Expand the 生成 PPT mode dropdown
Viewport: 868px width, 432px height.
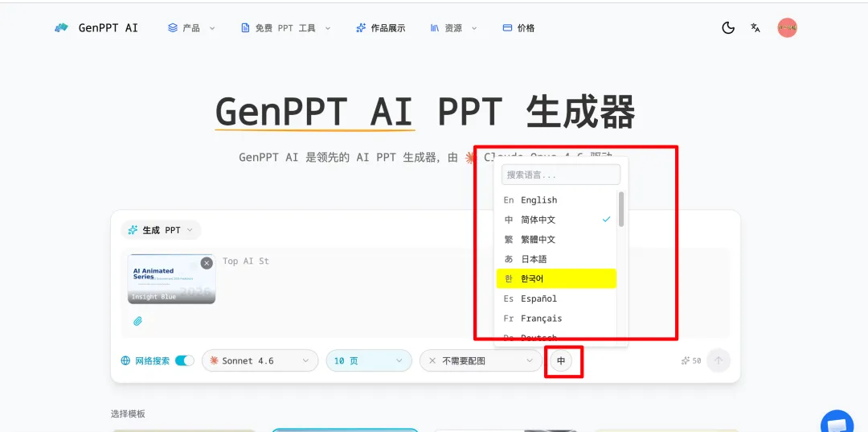coord(161,230)
